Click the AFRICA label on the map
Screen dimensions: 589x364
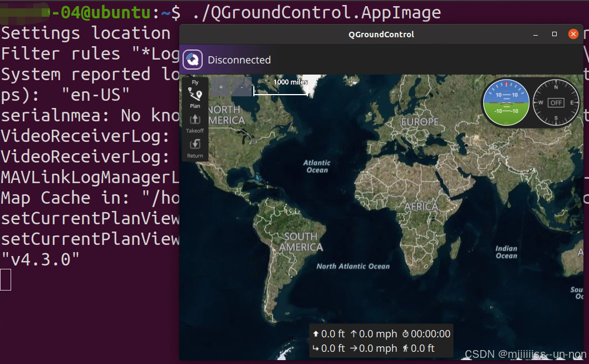pyautogui.click(x=421, y=206)
